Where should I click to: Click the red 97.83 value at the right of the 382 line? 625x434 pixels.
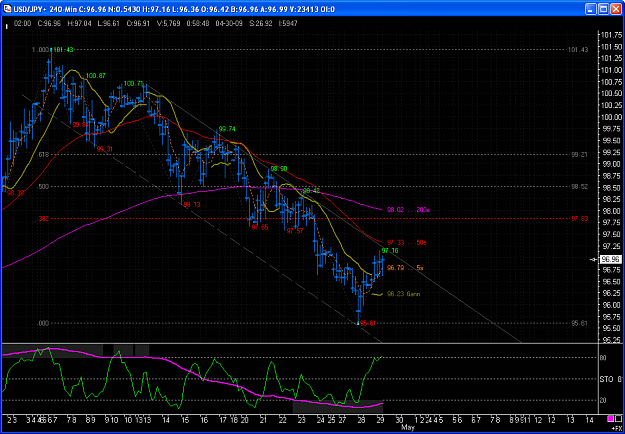[x=580, y=218]
